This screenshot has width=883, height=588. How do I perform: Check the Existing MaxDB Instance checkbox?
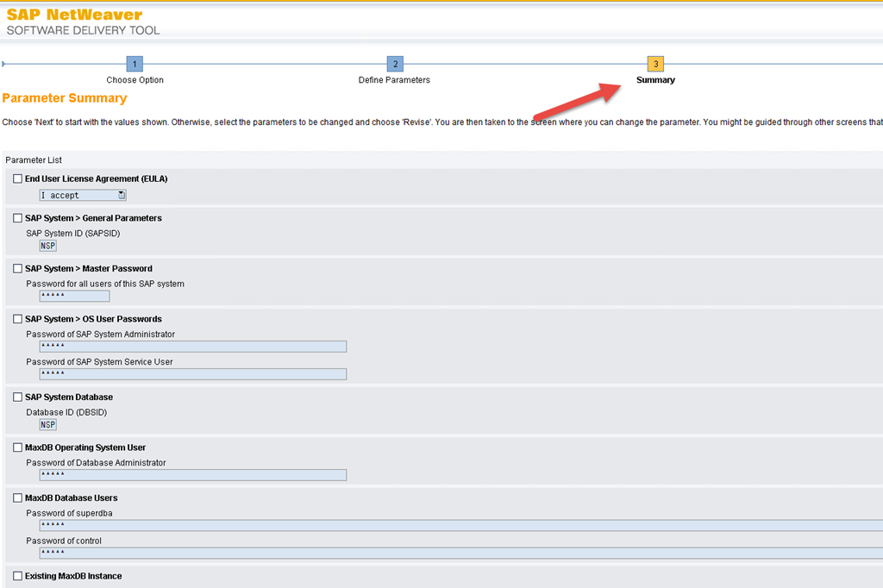[18, 576]
